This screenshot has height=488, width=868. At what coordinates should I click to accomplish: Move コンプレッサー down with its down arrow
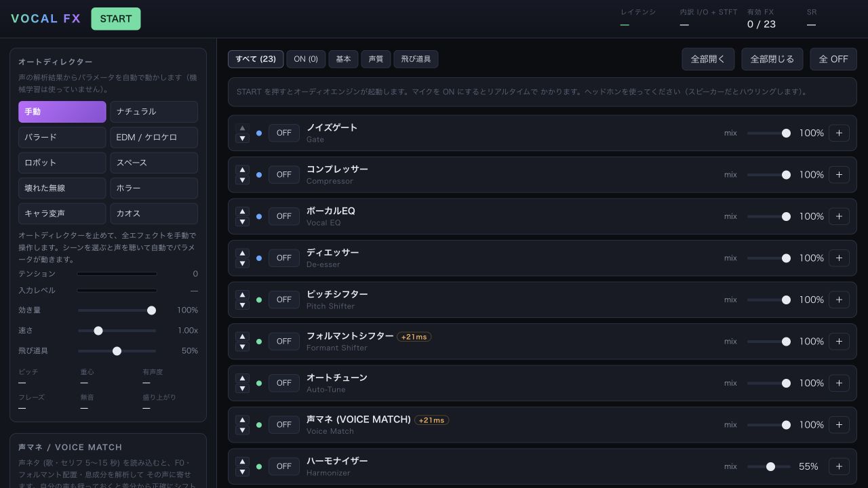[x=242, y=180]
